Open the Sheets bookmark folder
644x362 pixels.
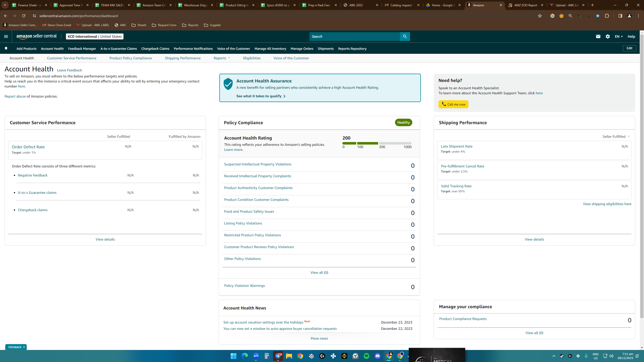point(139,25)
